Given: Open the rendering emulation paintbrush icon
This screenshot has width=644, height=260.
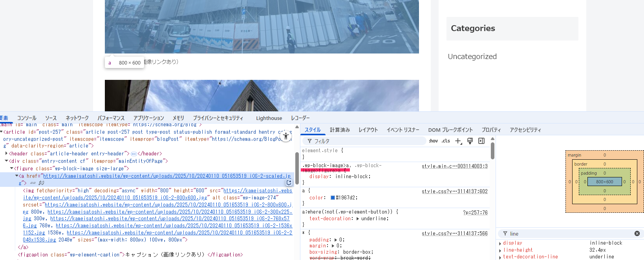Looking at the screenshot, I should click(x=470, y=141).
